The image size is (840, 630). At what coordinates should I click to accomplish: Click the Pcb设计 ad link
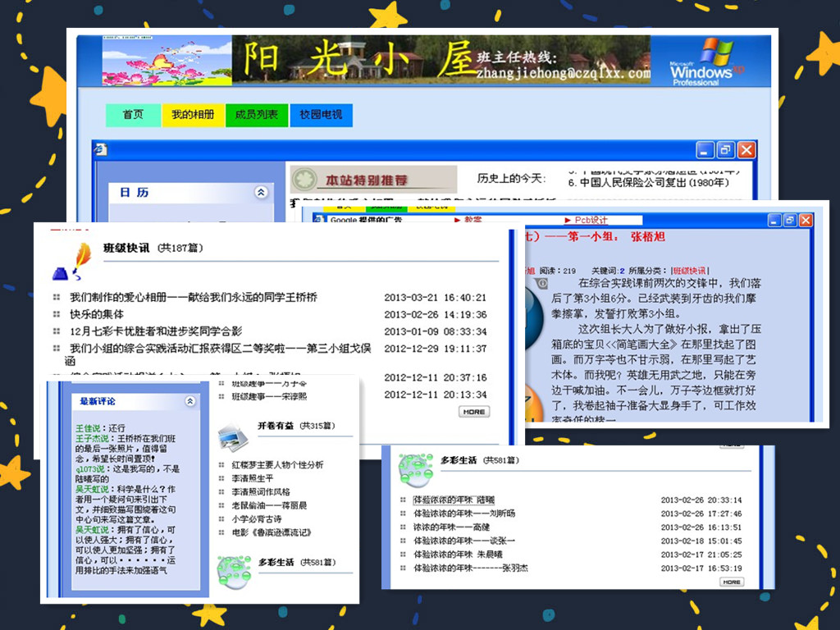click(591, 220)
